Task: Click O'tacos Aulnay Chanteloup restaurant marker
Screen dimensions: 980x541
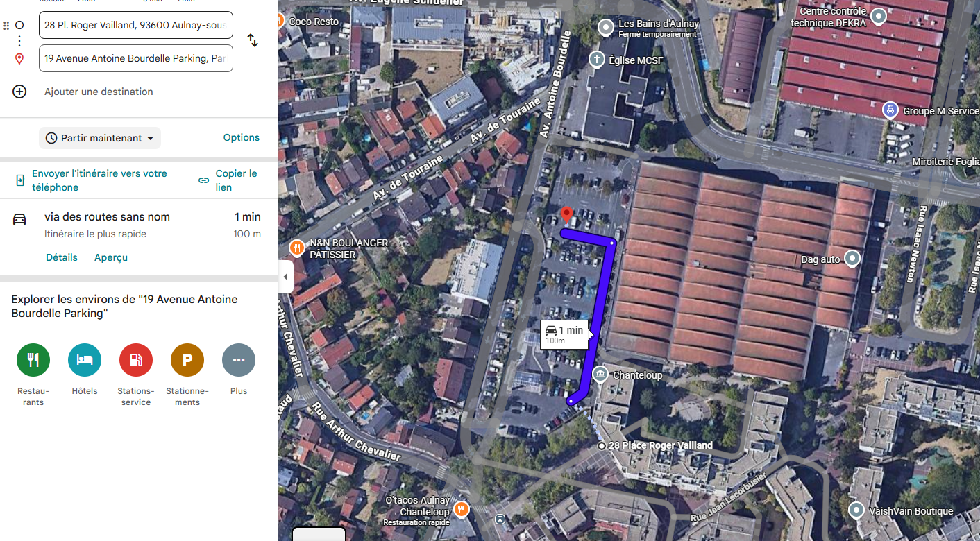Action: pyautogui.click(x=462, y=510)
